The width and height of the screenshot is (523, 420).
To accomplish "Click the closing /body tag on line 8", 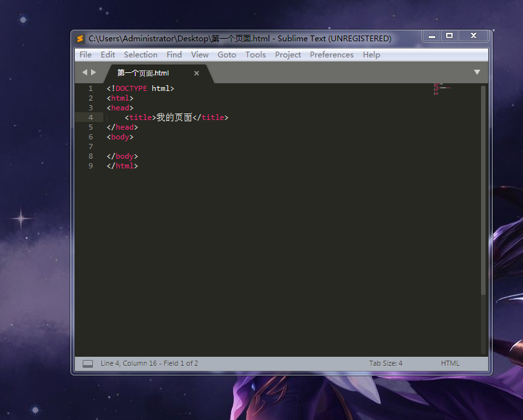I will click(122, 156).
